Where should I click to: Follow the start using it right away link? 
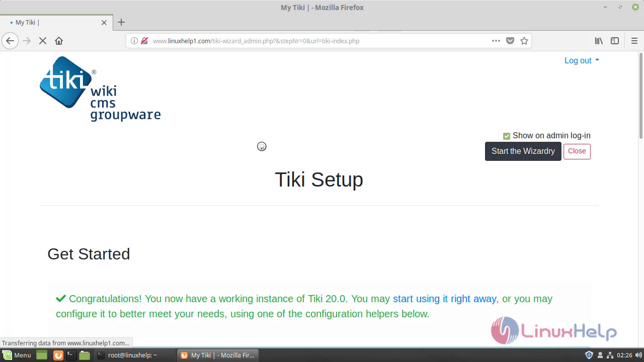pos(445,299)
